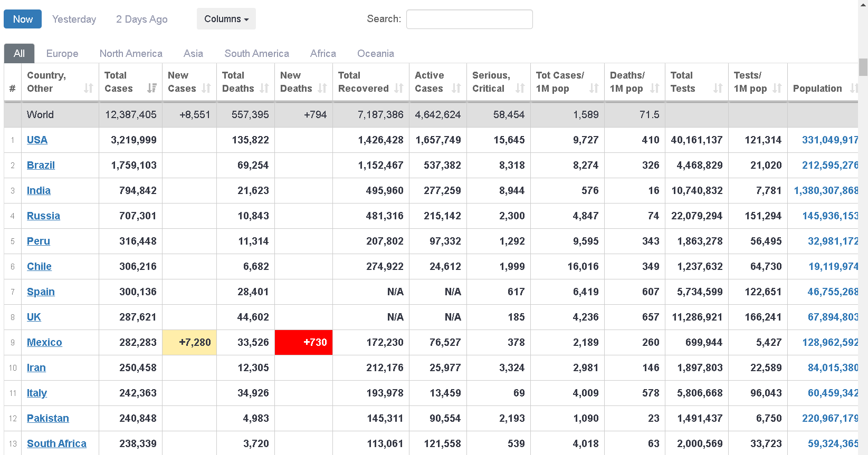Click the page vertical scrollbar thumb
868x455 pixels.
point(863,67)
